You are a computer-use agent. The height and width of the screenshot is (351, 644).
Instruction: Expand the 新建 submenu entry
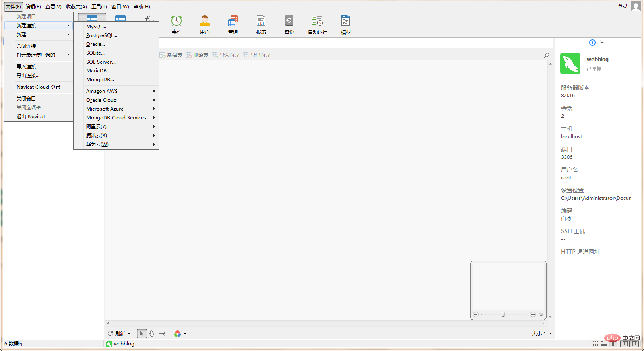(39, 34)
